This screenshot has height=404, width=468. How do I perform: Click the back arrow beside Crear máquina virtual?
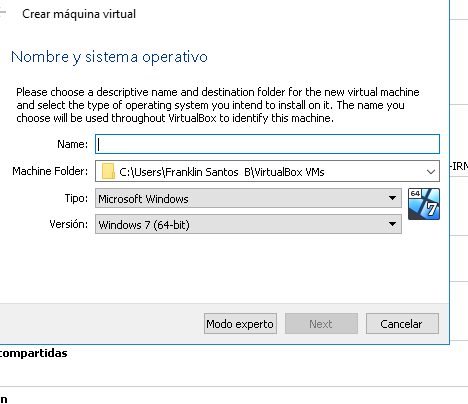pos(2,13)
